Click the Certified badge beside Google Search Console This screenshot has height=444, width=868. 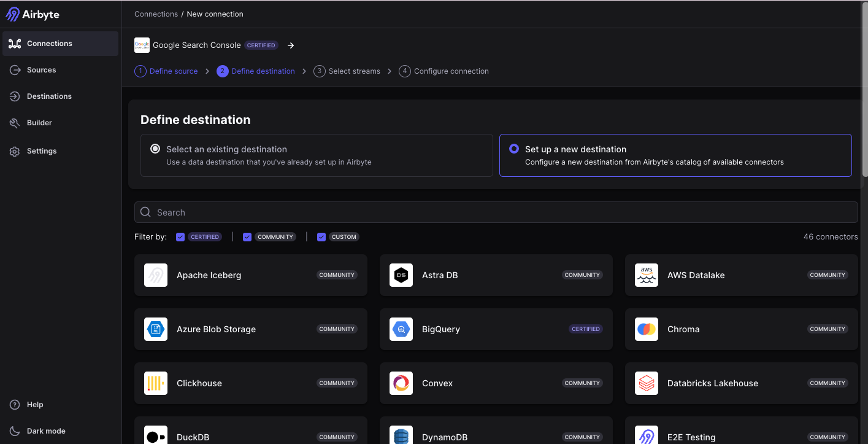tap(261, 45)
